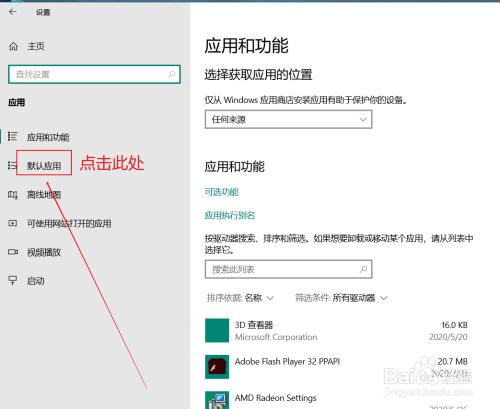Select 离线地图 in sidebar
Screen dimensions: 500x409
44,195
